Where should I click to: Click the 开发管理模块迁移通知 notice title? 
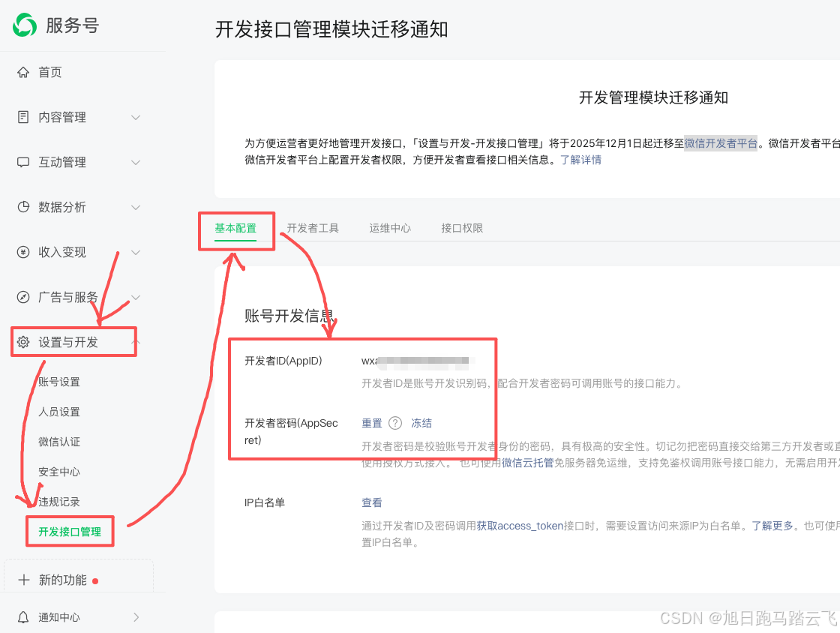pos(653,97)
